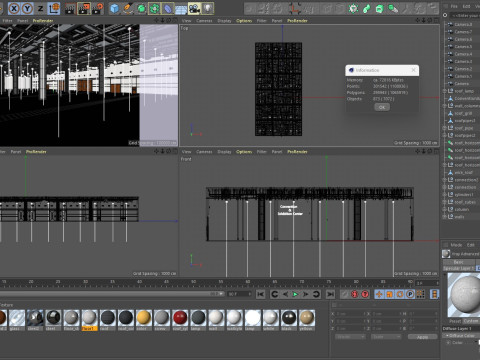
Task: Expand the roofpipes2 object group
Action: point(445,135)
